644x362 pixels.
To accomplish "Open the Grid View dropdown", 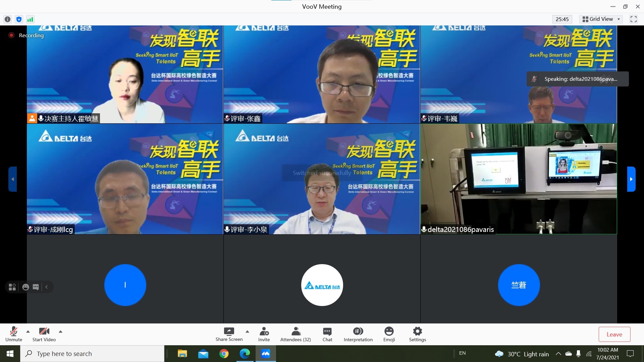I will coord(601,19).
